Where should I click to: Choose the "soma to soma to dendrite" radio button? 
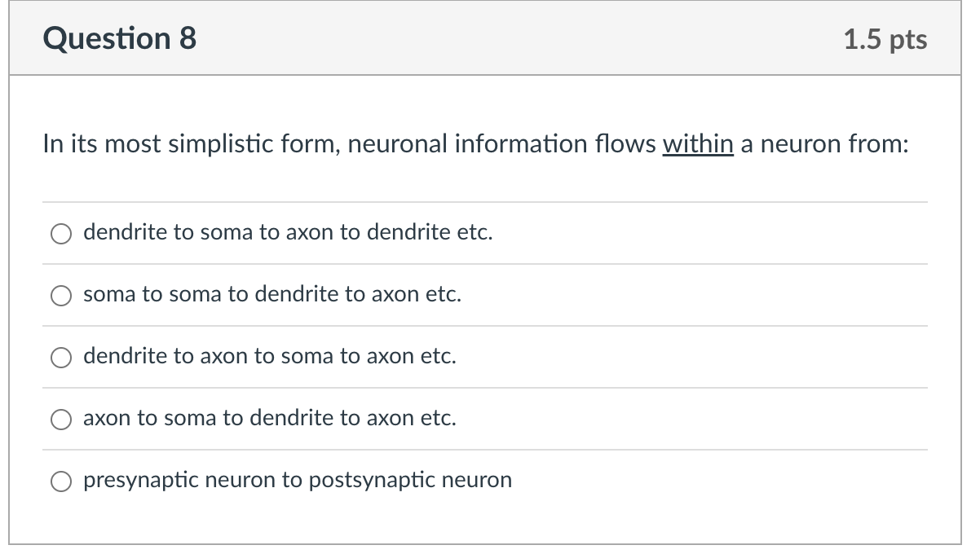click(x=62, y=296)
